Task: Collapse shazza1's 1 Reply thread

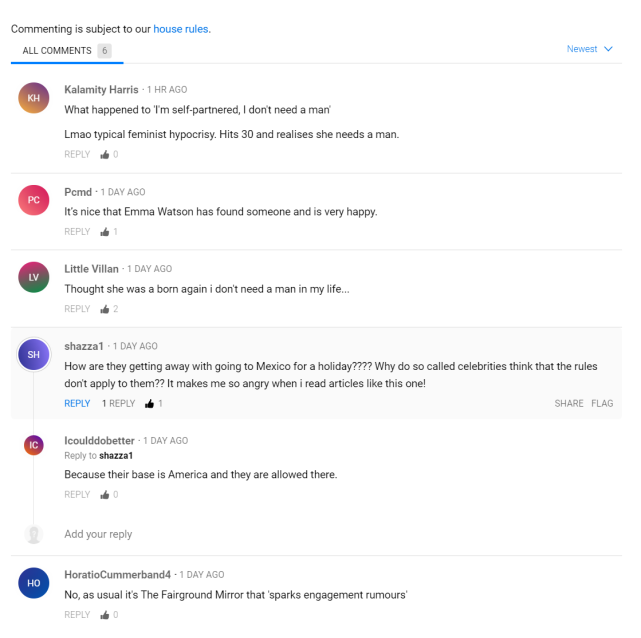Action: click(x=118, y=404)
